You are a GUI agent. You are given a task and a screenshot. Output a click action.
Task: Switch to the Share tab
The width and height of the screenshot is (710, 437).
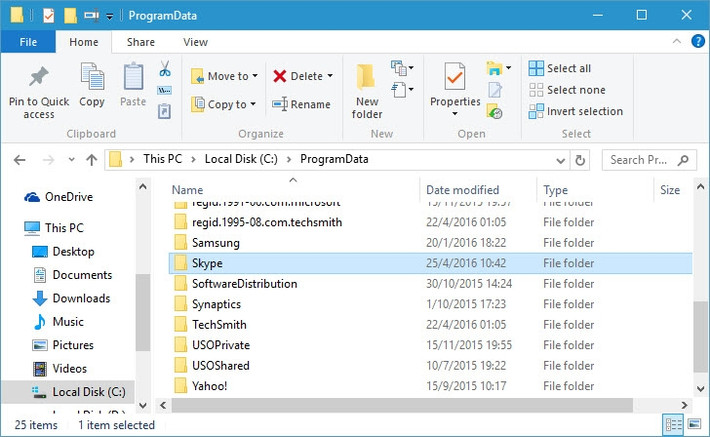tap(141, 42)
